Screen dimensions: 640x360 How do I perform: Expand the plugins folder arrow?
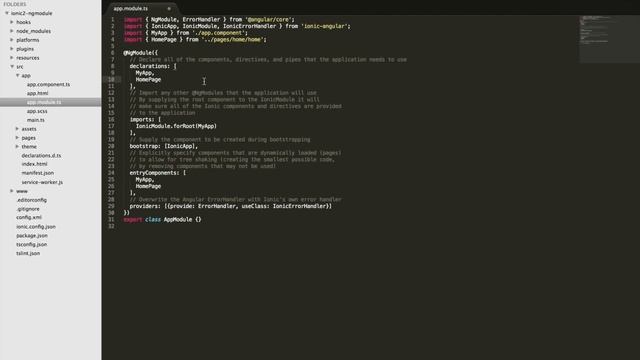point(12,49)
